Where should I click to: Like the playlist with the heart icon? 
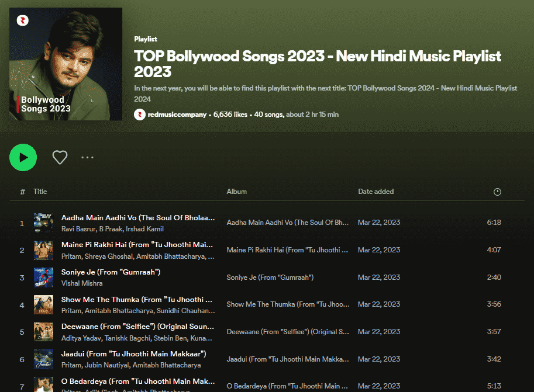click(60, 158)
